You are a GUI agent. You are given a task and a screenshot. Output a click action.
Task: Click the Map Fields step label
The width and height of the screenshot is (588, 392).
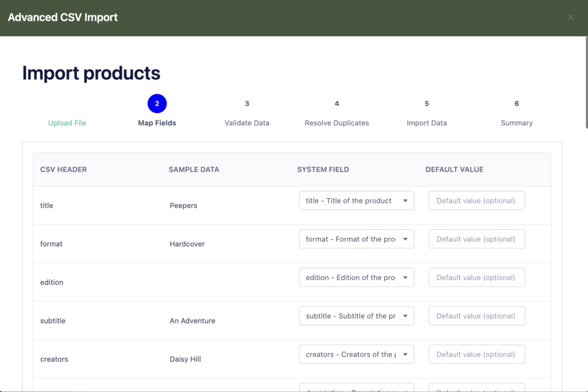tap(157, 123)
